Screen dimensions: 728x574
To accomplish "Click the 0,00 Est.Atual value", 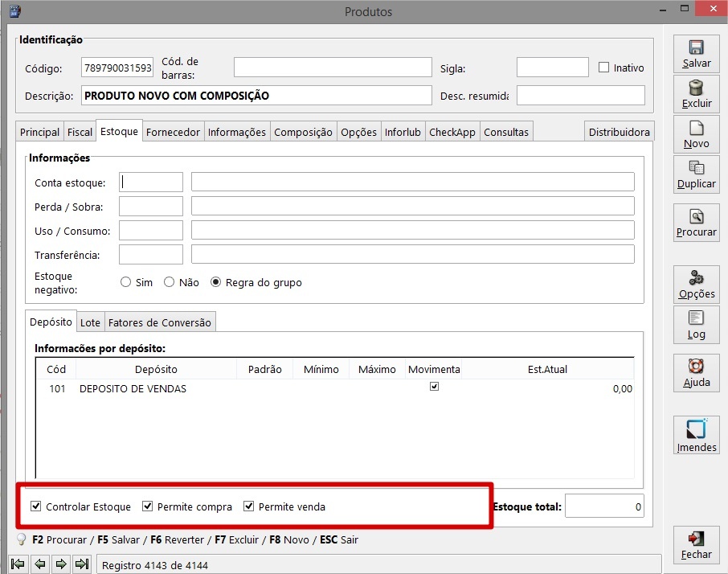I will 622,389.
